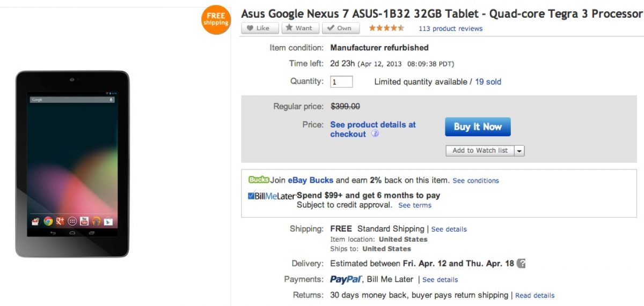Click the star rating icons
This screenshot has width=644, height=306.
point(386,28)
